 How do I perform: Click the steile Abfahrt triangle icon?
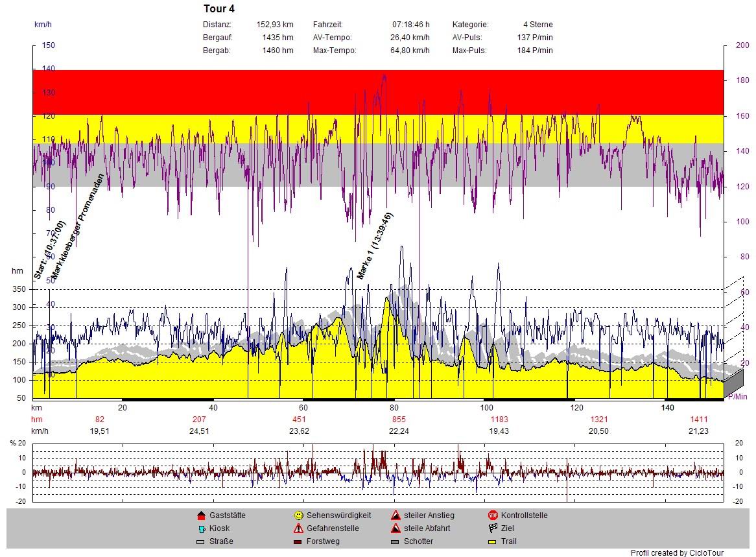click(x=395, y=528)
